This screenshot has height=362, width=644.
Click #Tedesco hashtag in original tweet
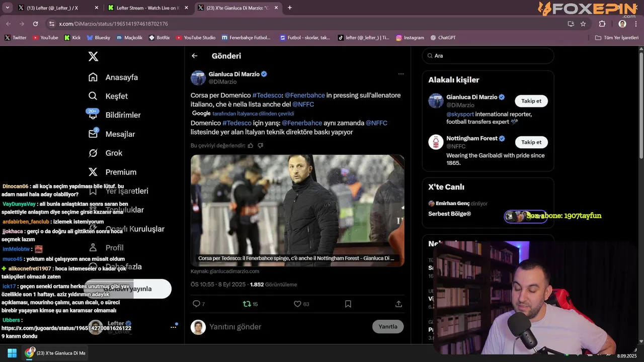(x=267, y=95)
